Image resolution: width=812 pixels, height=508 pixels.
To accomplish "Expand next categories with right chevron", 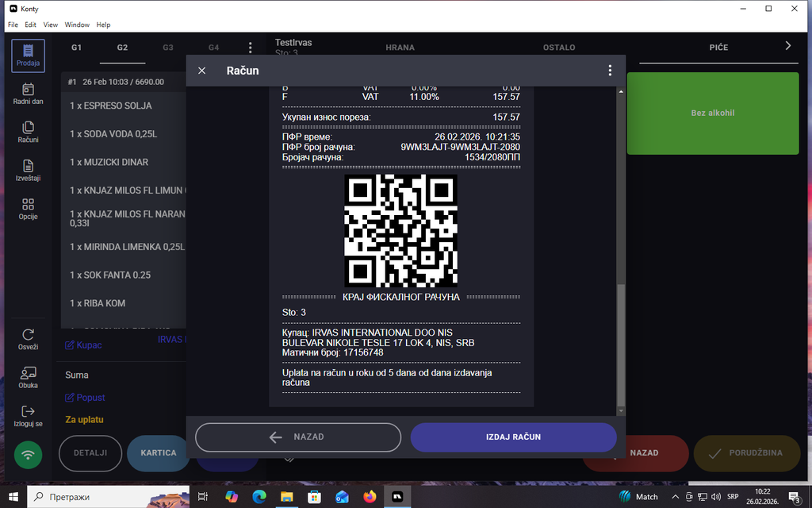I will click(787, 46).
